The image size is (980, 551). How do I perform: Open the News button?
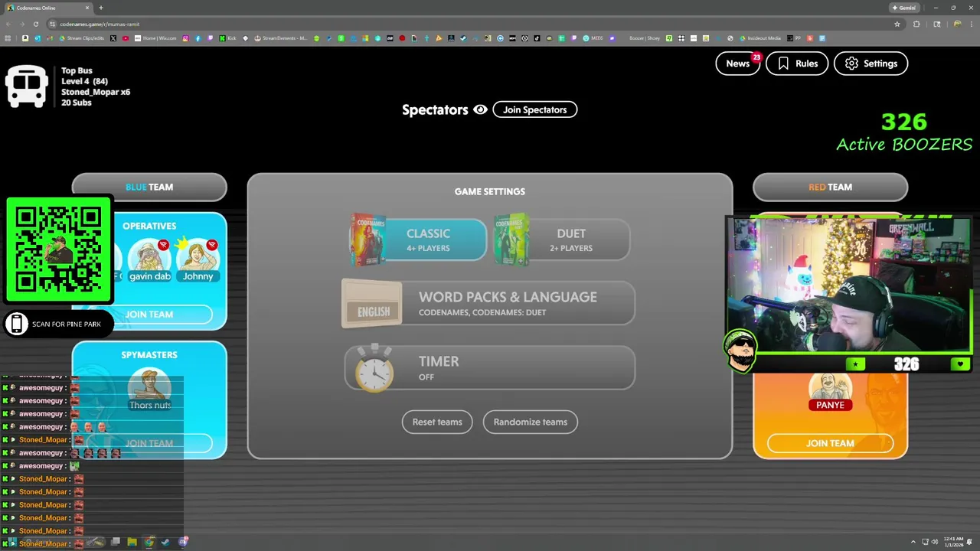pyautogui.click(x=737, y=64)
